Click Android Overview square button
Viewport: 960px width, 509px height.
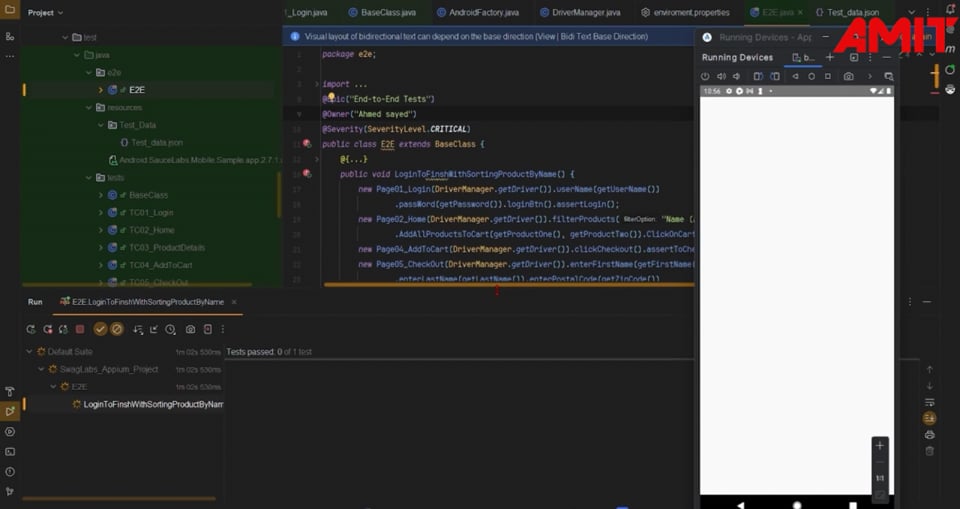828,77
